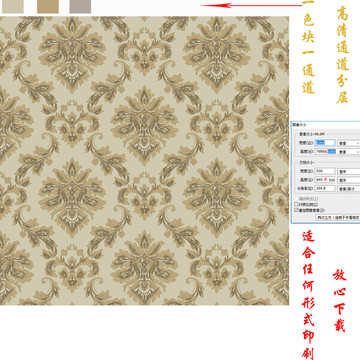
Task: Open the pixel height unit dropdown
Action: click(349, 151)
